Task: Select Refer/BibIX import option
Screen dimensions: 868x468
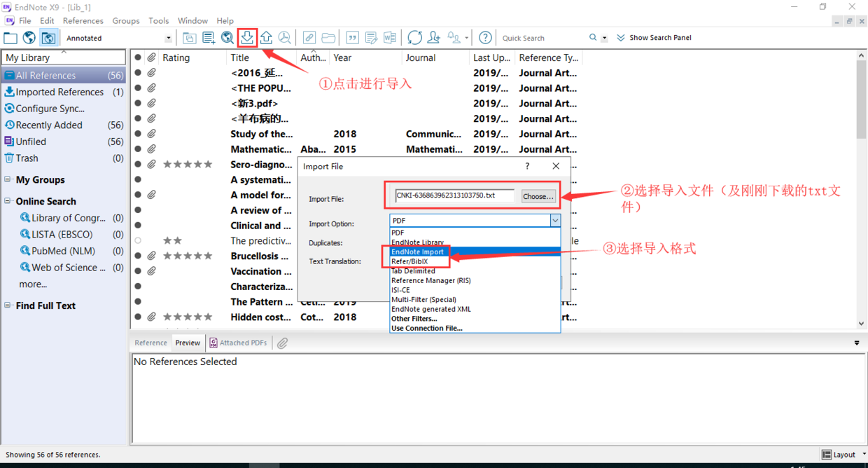Action: pos(409,261)
